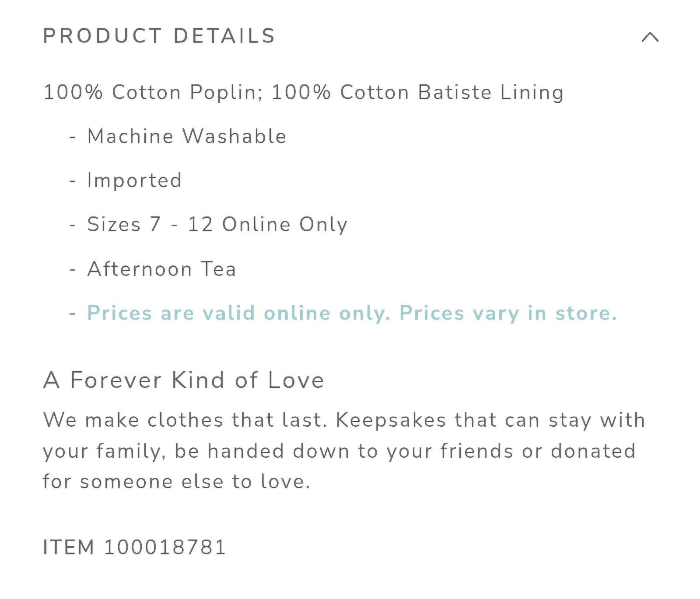Viewport: 700px width, 599px height.
Task: Select the Afternoon Tea list entry
Action: click(161, 269)
